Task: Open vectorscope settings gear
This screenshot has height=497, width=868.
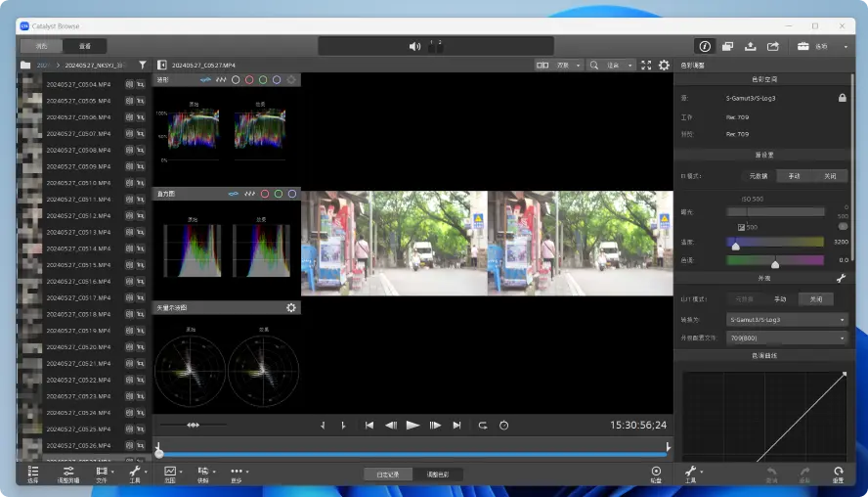Action: (x=291, y=307)
